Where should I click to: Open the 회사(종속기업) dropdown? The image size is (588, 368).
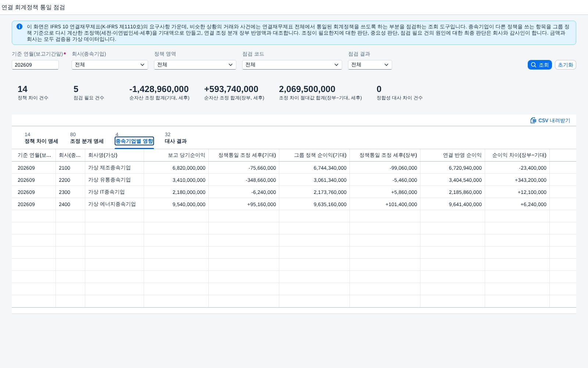[x=110, y=65]
